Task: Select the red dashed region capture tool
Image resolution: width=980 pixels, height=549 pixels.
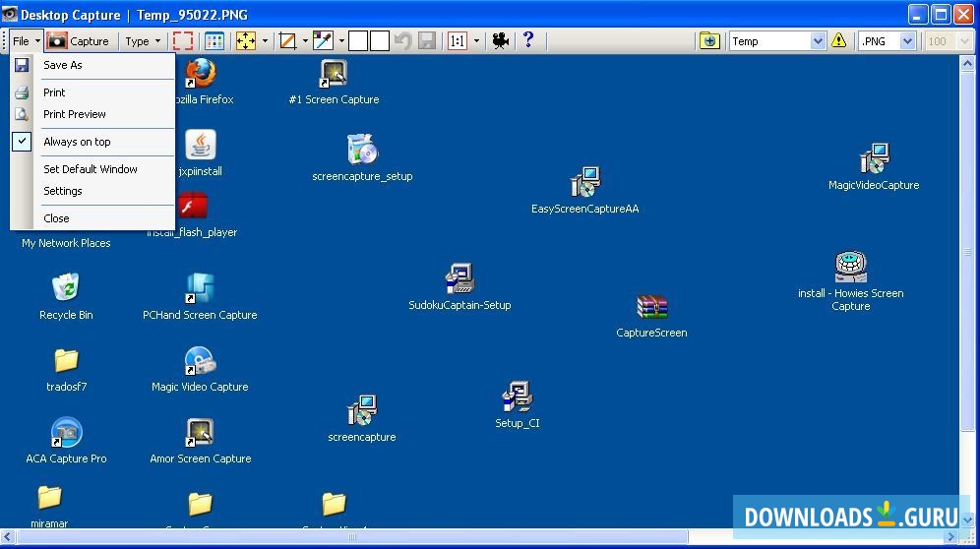Action: [x=182, y=41]
